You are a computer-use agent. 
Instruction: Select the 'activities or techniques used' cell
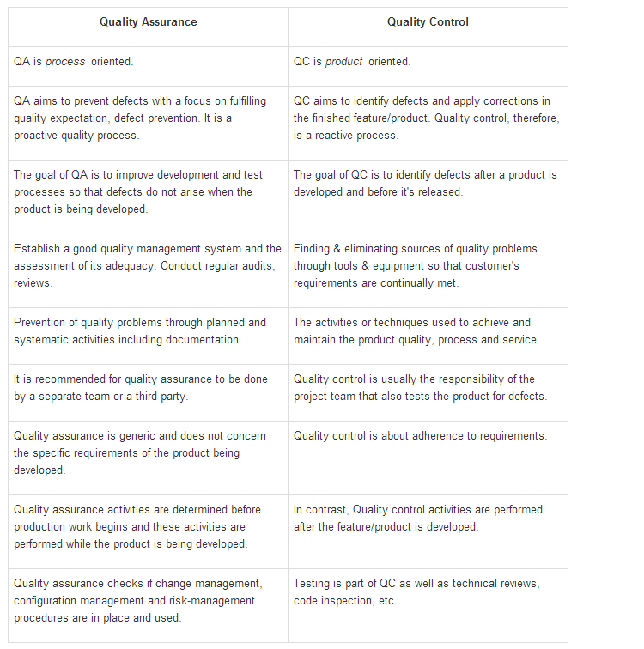click(x=428, y=331)
